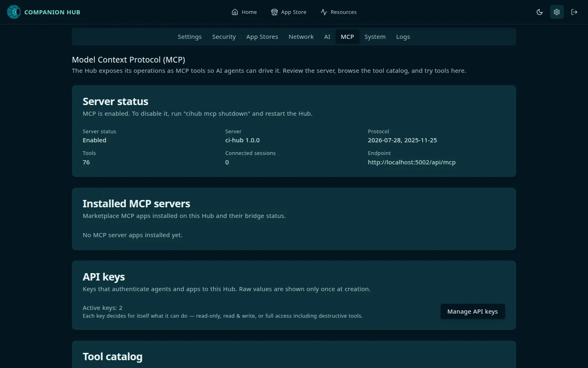Click the Manage API keys button
This screenshot has height=368, width=588.
coord(472,312)
